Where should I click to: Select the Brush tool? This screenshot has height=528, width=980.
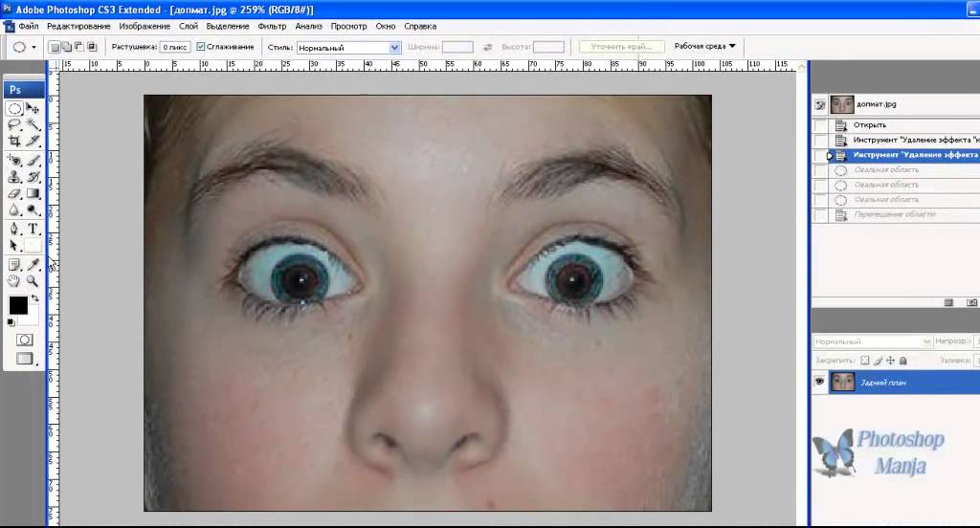[33, 161]
